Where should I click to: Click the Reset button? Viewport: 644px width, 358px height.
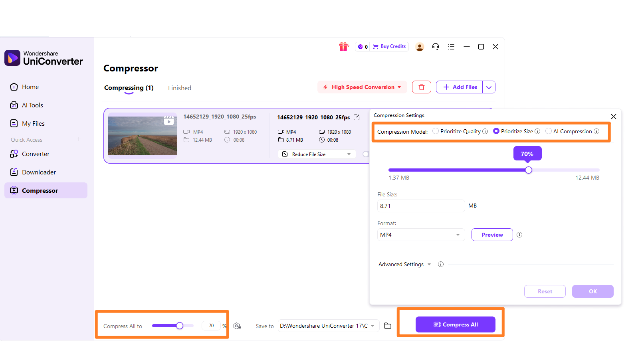(545, 291)
